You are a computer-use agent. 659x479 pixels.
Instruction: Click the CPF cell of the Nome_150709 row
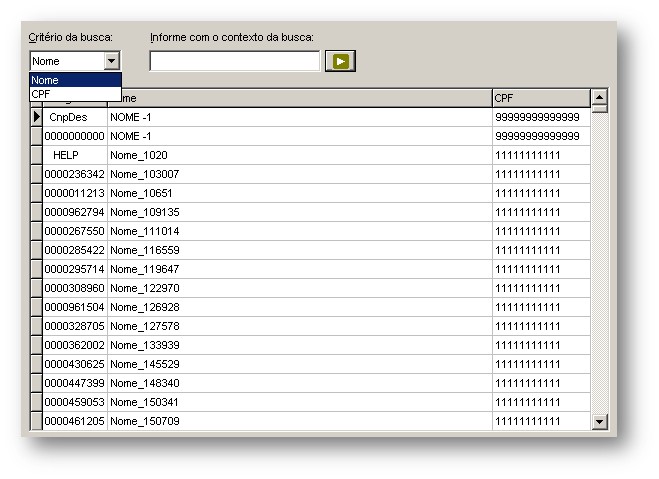[541, 421]
